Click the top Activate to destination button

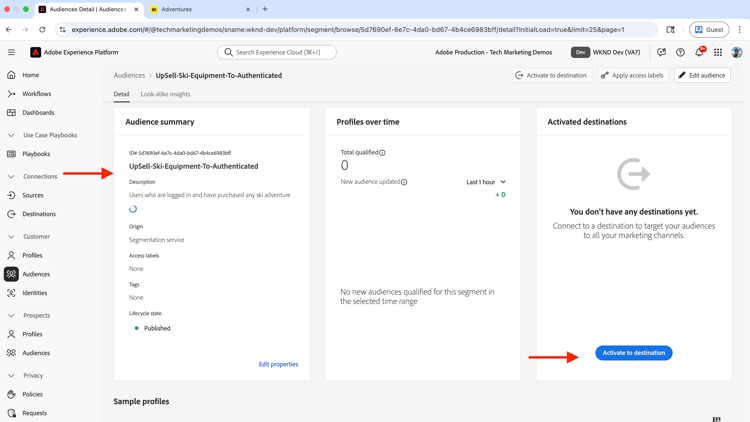pyautogui.click(x=551, y=75)
